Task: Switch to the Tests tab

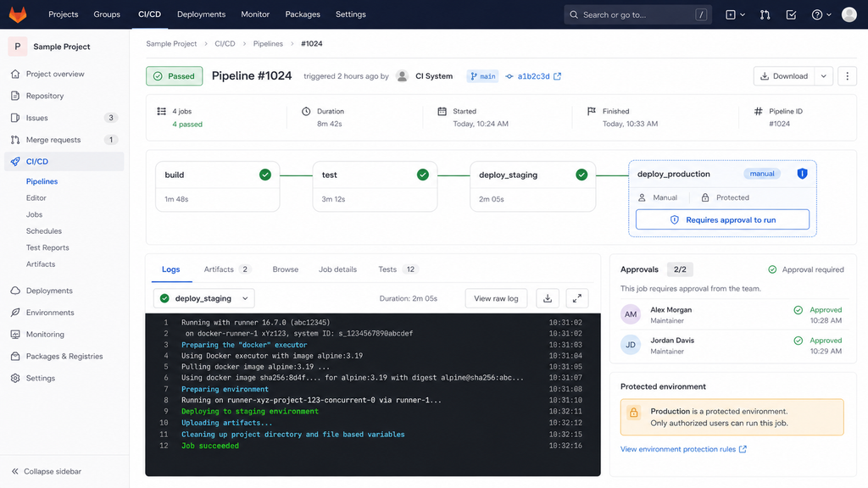Action: pyautogui.click(x=398, y=269)
